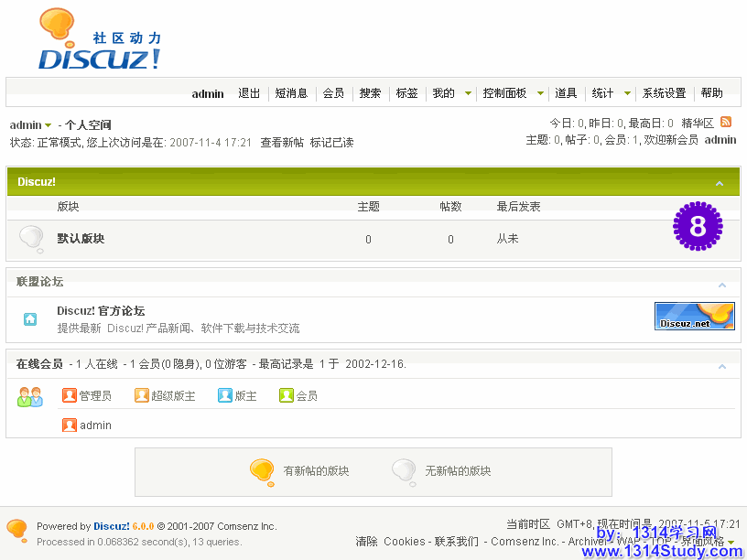Screen dimensions: 747x560
Task: Open the Discuz.net banner logo
Action: pos(694,316)
